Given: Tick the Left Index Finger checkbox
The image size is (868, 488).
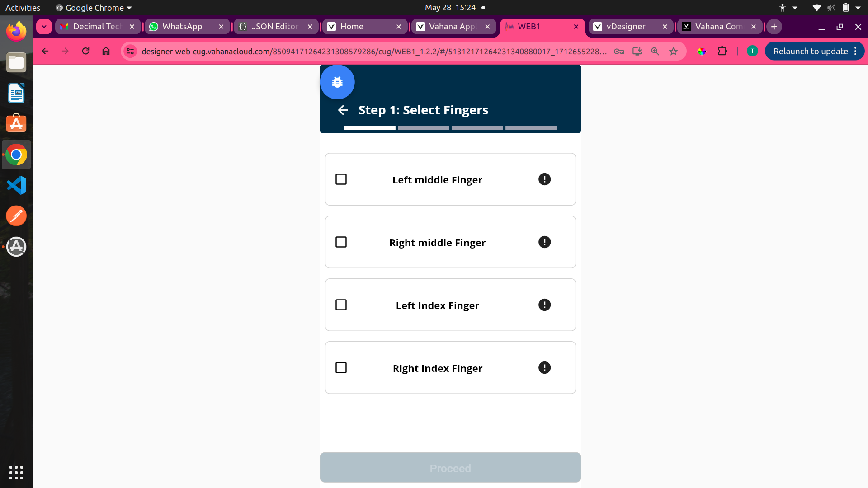Looking at the screenshot, I should (x=341, y=305).
